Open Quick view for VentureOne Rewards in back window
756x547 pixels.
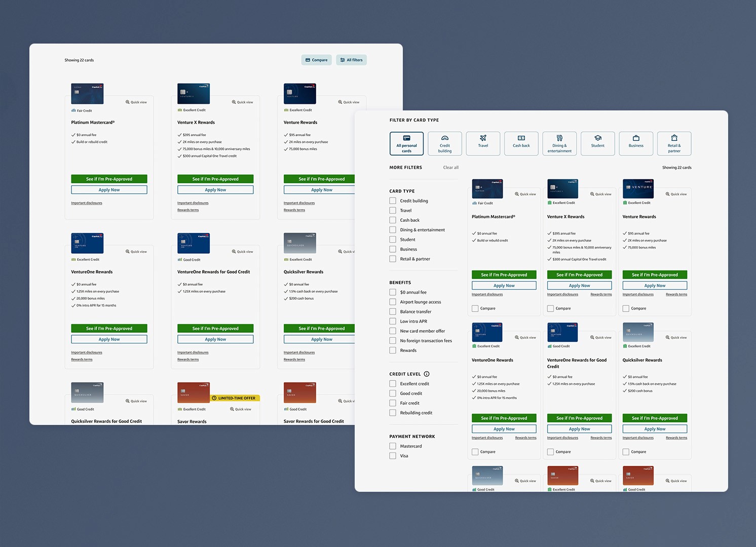click(136, 251)
